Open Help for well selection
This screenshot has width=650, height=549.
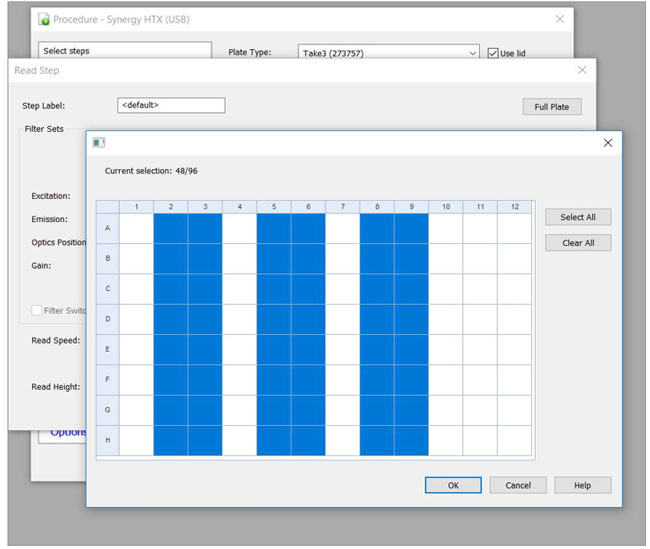(x=582, y=485)
